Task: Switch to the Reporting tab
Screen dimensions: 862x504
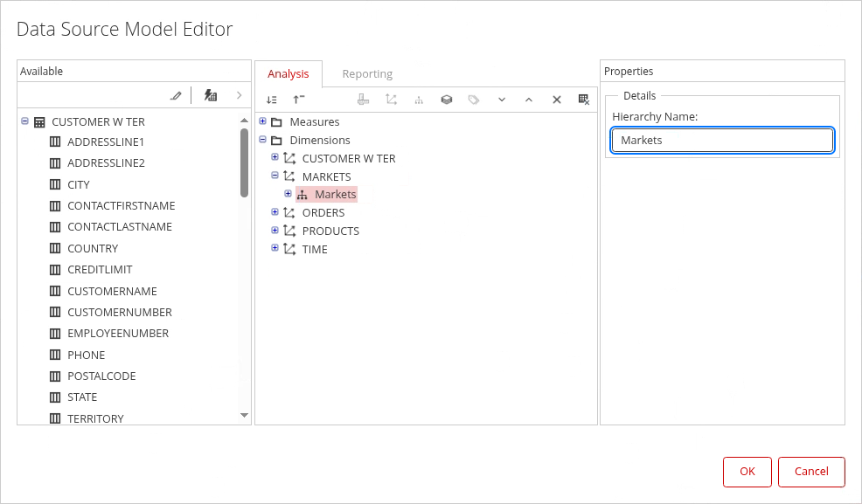Action: tap(367, 74)
